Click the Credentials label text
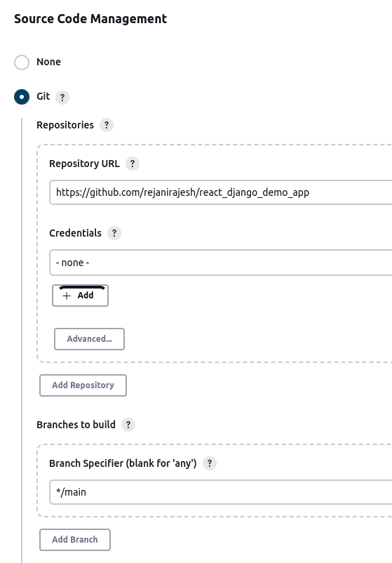The width and height of the screenshot is (392, 563). click(75, 233)
